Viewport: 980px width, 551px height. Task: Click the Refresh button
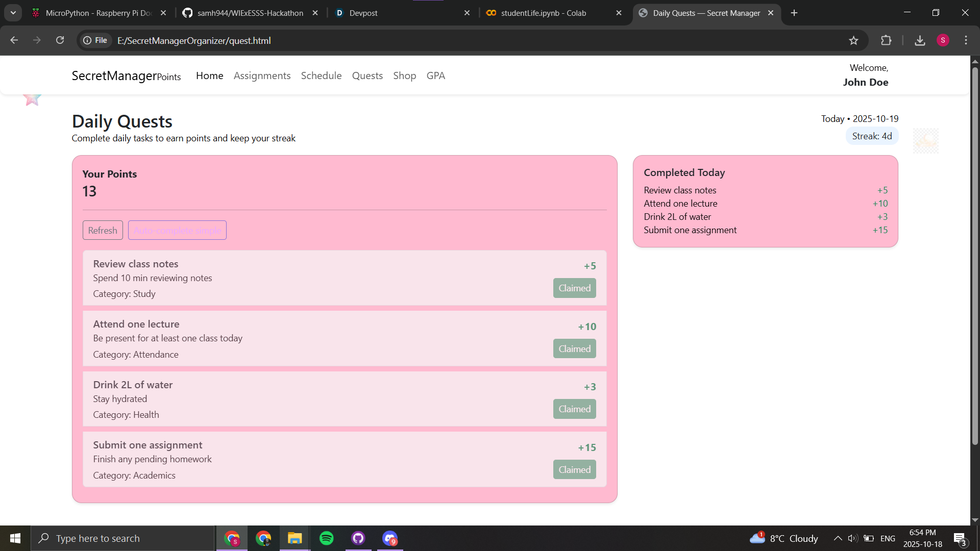103,230
